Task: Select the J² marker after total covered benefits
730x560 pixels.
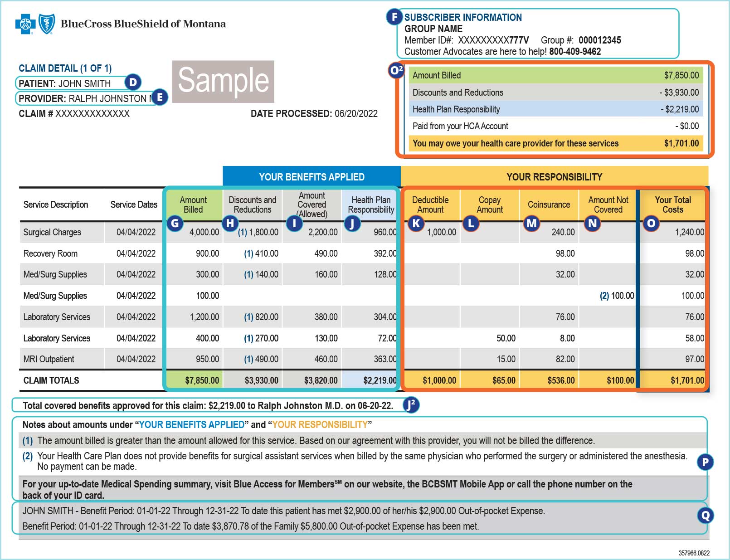Action: tap(411, 404)
